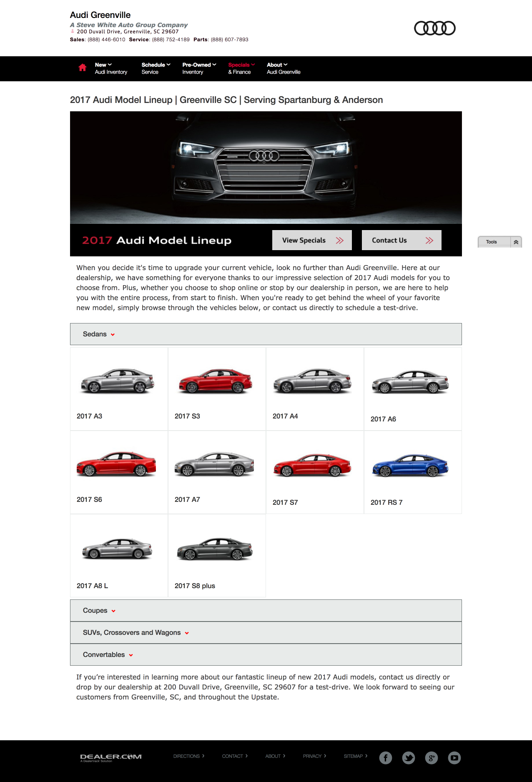This screenshot has width=532, height=782.
Task: Collapse the Tools panel double-chevron icon
Action: tap(516, 242)
